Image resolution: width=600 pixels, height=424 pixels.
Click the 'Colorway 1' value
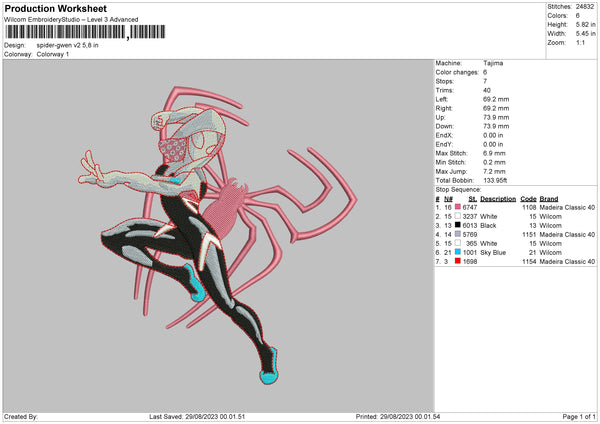pyautogui.click(x=53, y=54)
